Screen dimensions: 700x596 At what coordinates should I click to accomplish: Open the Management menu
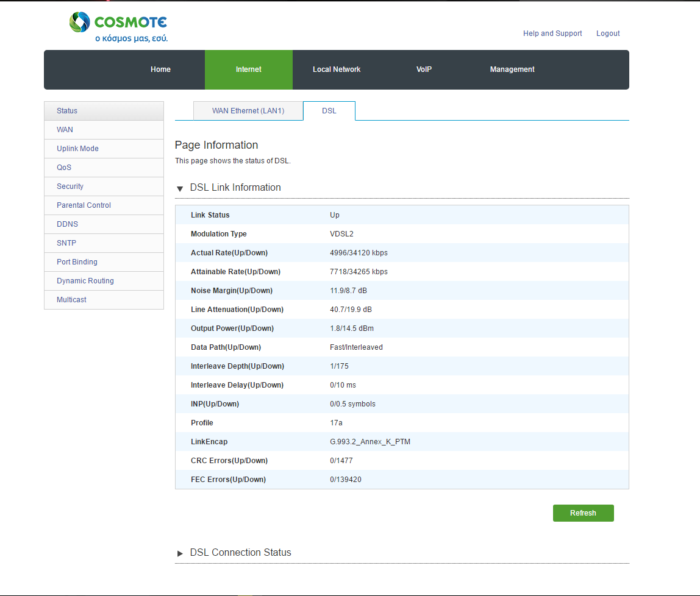click(x=512, y=69)
